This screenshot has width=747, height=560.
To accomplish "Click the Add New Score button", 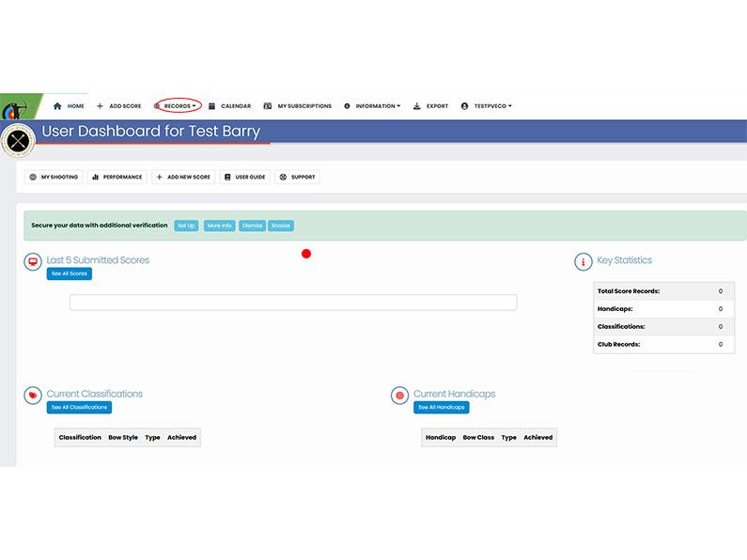I will (x=183, y=177).
